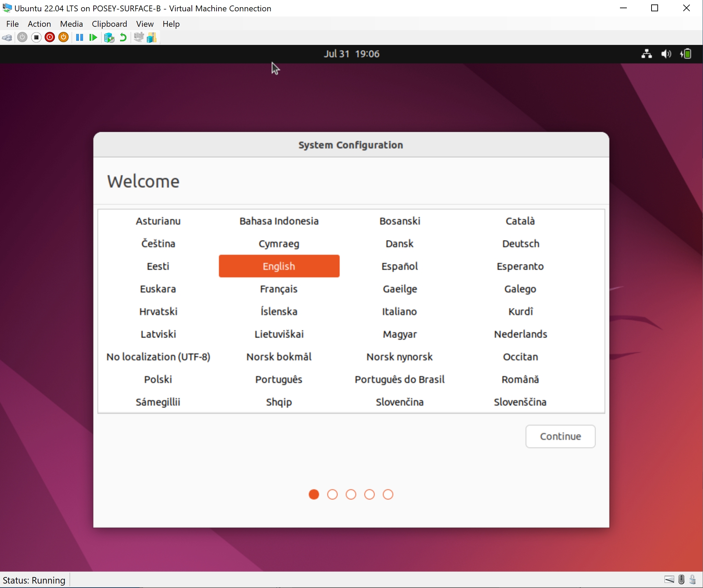
Task: Open the Jul 31 clock dropdown
Action: (351, 54)
